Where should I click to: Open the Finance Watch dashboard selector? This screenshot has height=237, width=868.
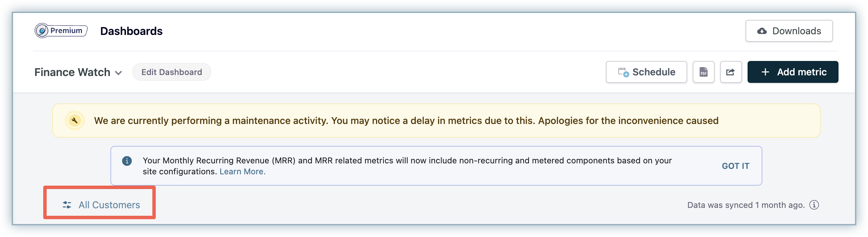point(72,72)
